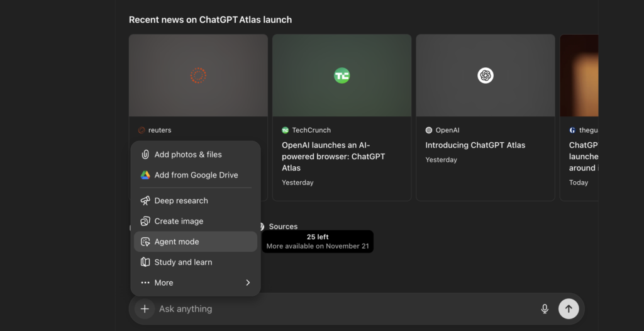Open the More options menu item
The width and height of the screenshot is (644, 331).
pyautogui.click(x=164, y=283)
